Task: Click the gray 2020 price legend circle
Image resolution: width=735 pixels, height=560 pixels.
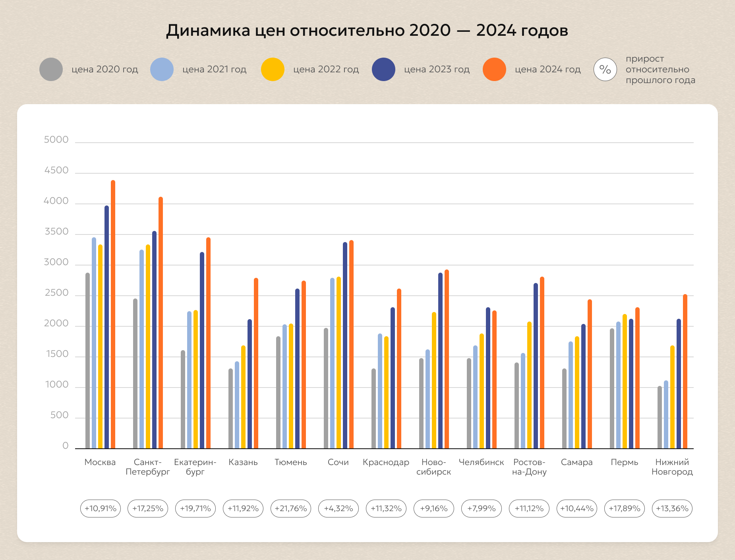Action: [51, 69]
